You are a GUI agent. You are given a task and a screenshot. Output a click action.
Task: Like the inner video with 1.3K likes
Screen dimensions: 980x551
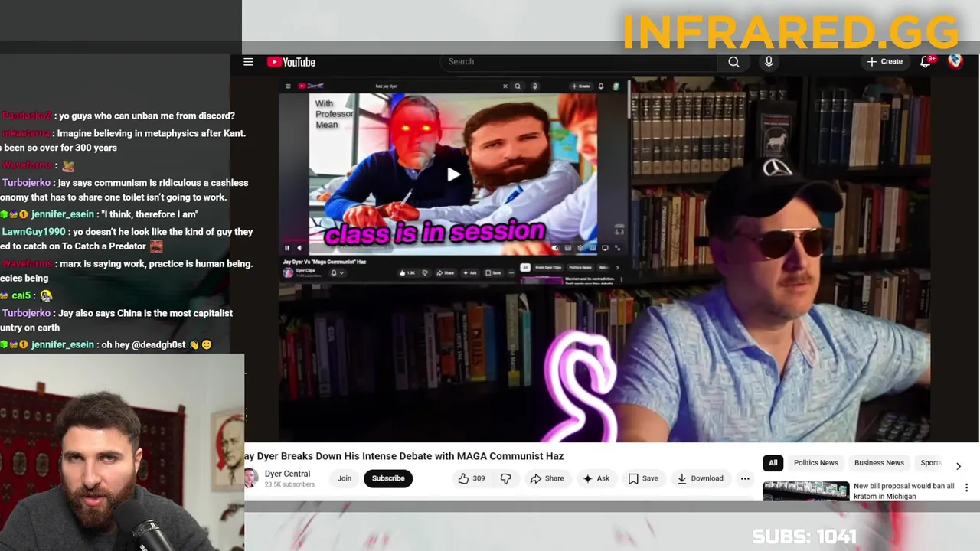tap(408, 272)
